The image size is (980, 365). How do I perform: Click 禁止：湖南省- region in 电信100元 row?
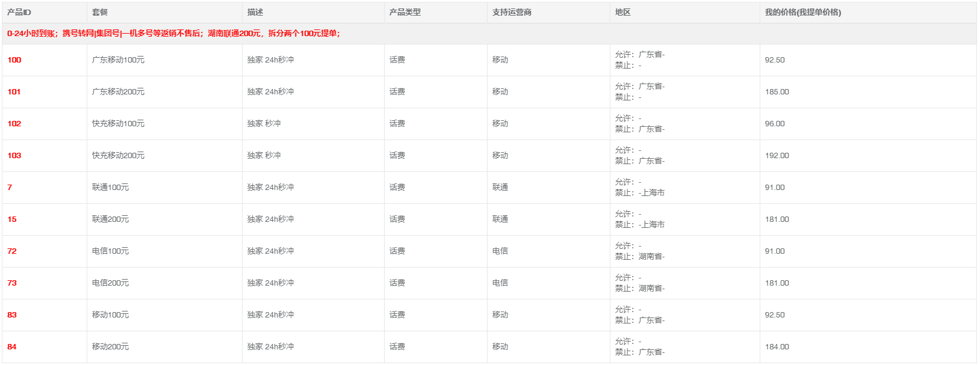pyautogui.click(x=640, y=257)
